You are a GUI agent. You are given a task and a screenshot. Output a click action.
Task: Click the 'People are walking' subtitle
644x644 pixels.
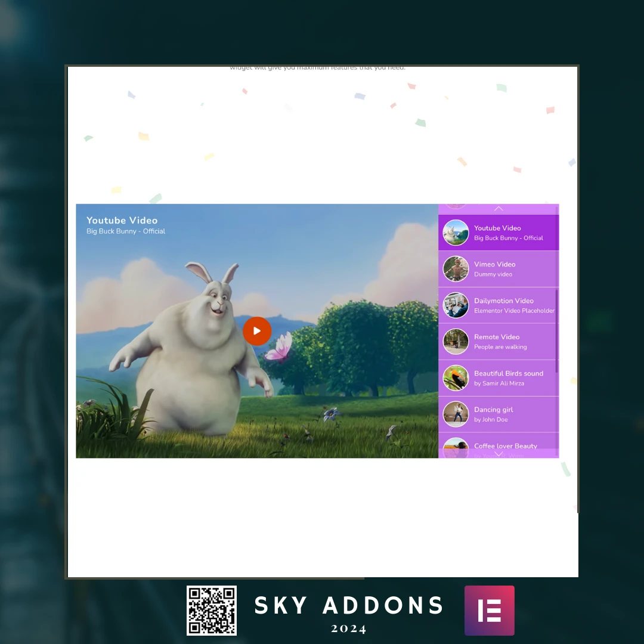[500, 347]
